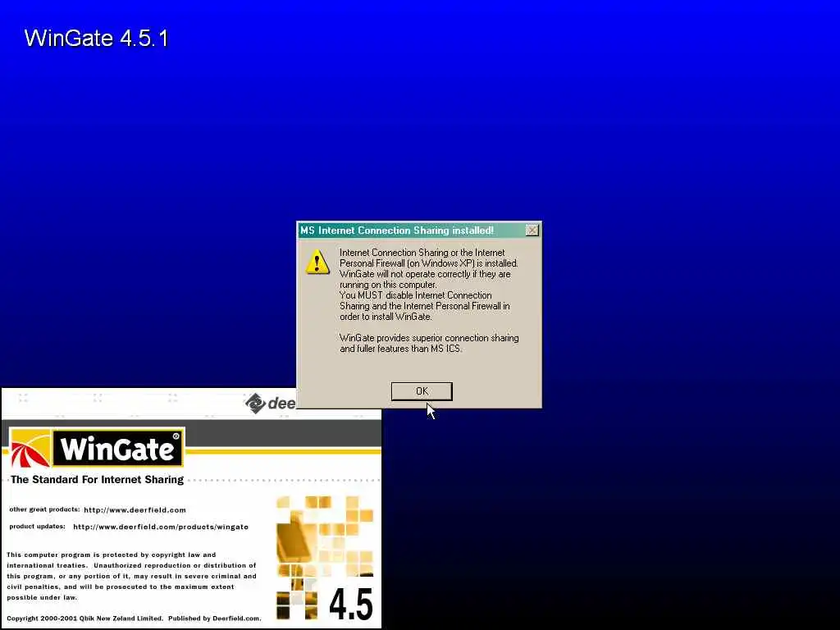Click the Deerfield logo on the splash banner
840x630 pixels.
tap(270, 403)
